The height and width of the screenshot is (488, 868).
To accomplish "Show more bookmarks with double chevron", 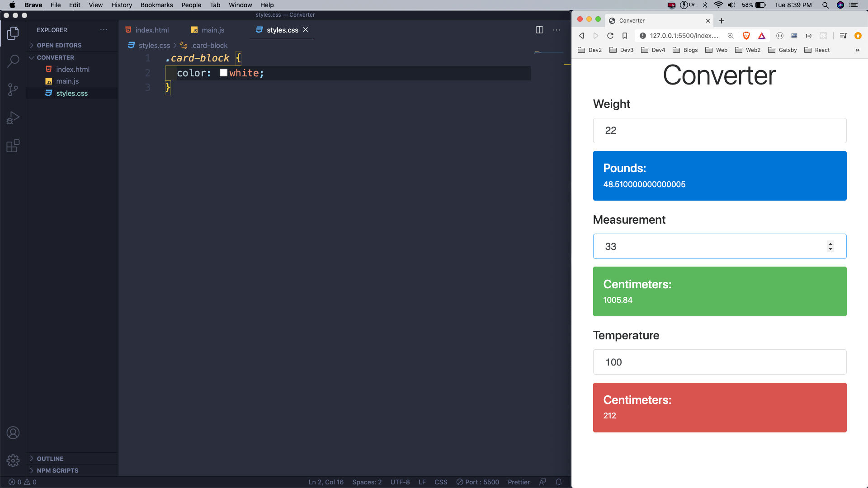I will click(x=858, y=50).
